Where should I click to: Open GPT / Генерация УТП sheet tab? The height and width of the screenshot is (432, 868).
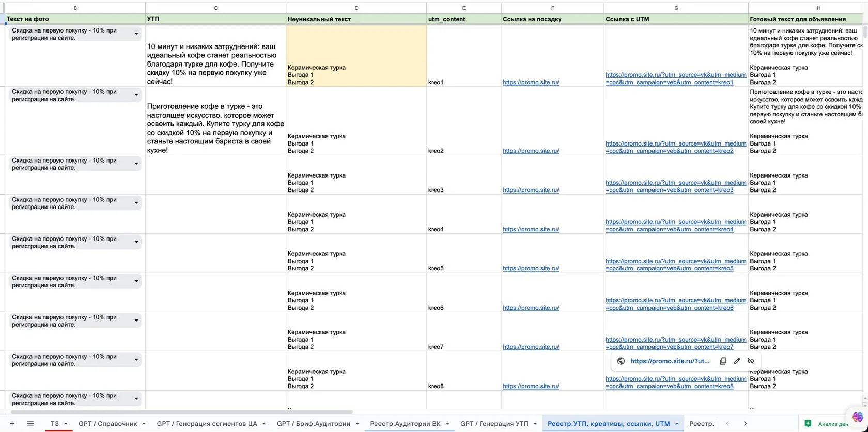494,424
